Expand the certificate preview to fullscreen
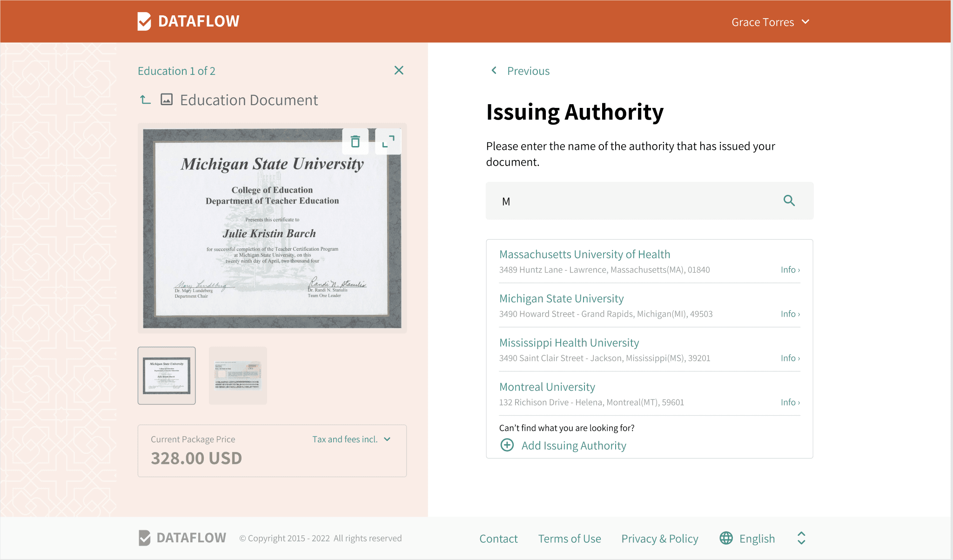Screen dimensions: 953x560 click(388, 141)
